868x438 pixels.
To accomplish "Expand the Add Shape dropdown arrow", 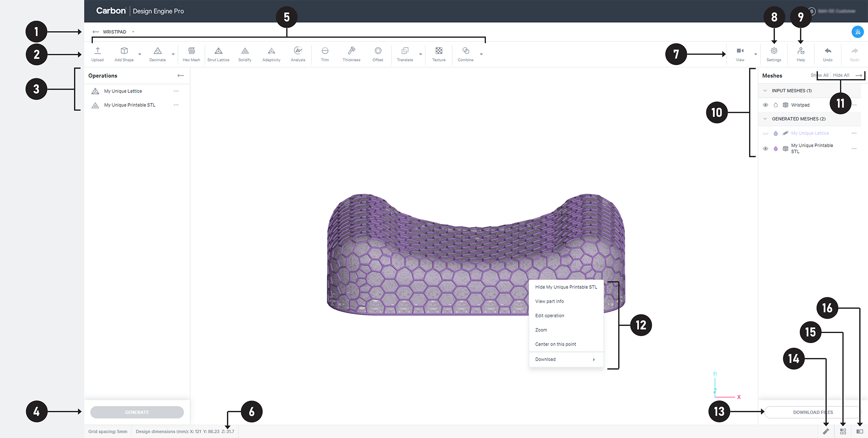I will [140, 54].
